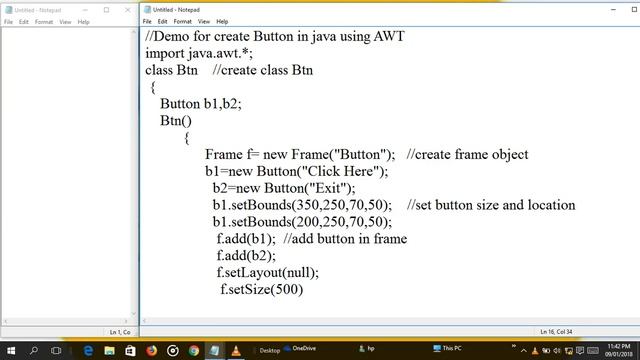
Task: Open Help menu in background Notepad window
Action: 83,22
